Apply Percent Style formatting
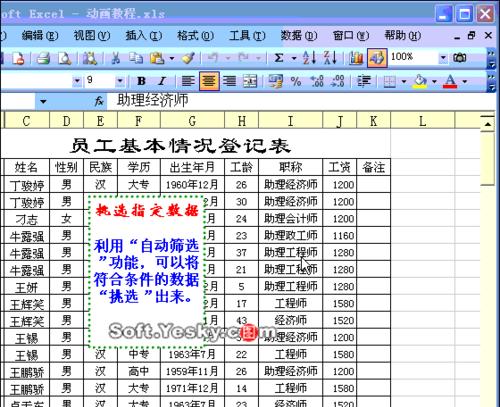This screenshot has width=500, height=407. point(296,81)
